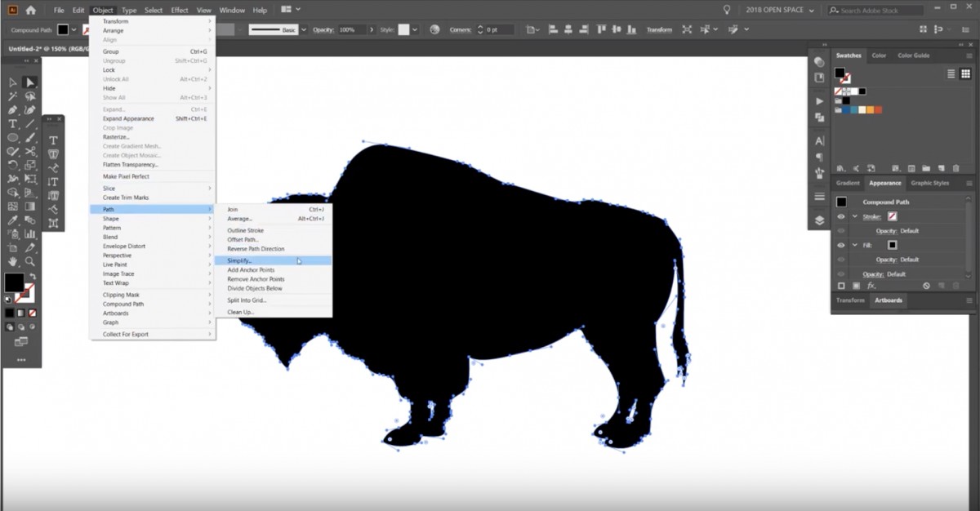
Task: Set paint mode to None in toolbar
Action: click(32, 313)
